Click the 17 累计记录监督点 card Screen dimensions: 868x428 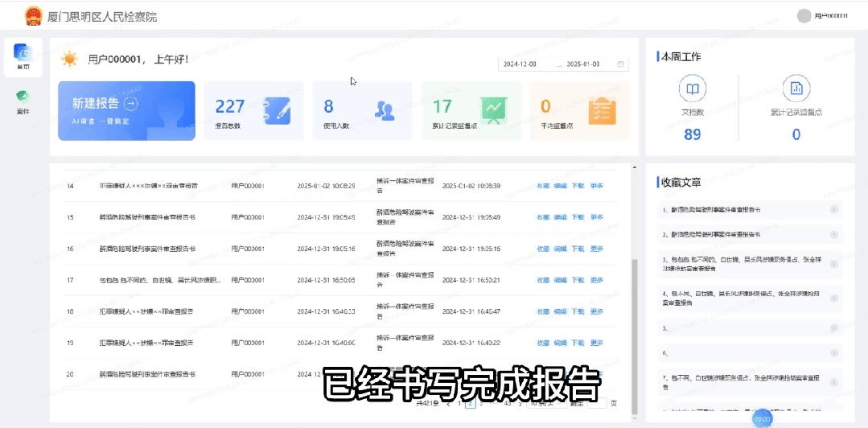[x=471, y=111]
